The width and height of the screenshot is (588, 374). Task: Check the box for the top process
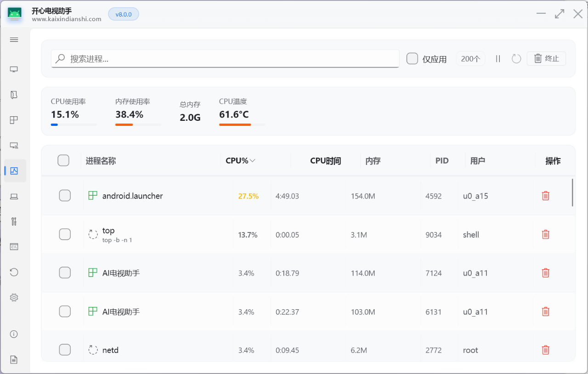[65, 234]
